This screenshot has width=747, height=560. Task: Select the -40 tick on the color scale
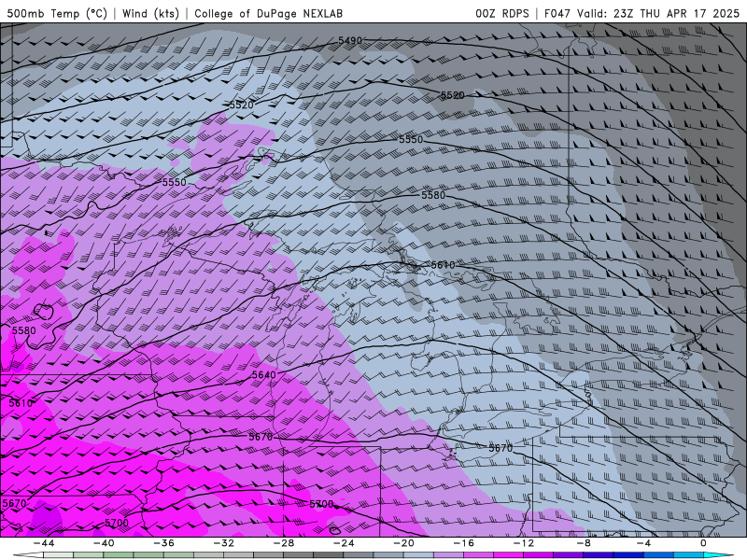coord(104,543)
